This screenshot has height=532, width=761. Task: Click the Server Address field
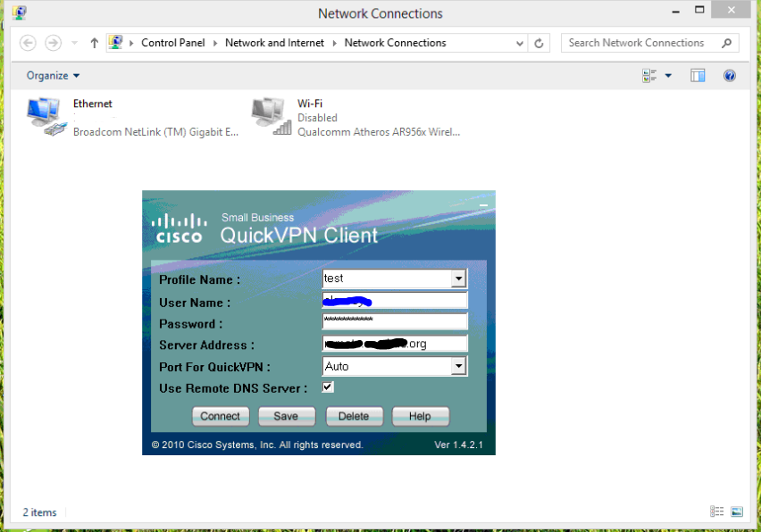[x=395, y=344]
